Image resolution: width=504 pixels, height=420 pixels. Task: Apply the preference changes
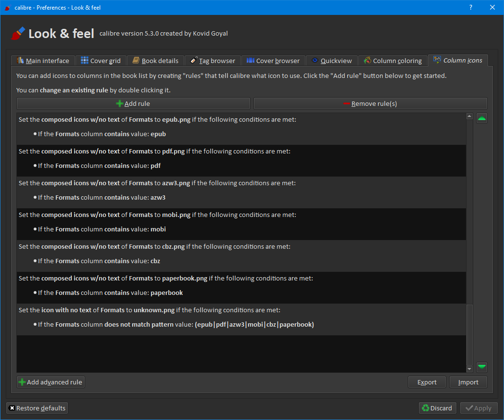[479, 408]
